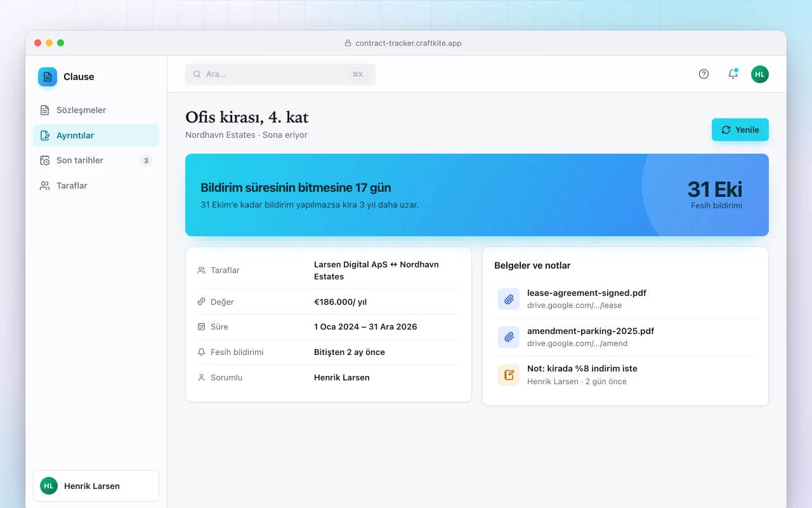Open Henrik Larsen profile card at bottom

pyautogui.click(x=96, y=486)
